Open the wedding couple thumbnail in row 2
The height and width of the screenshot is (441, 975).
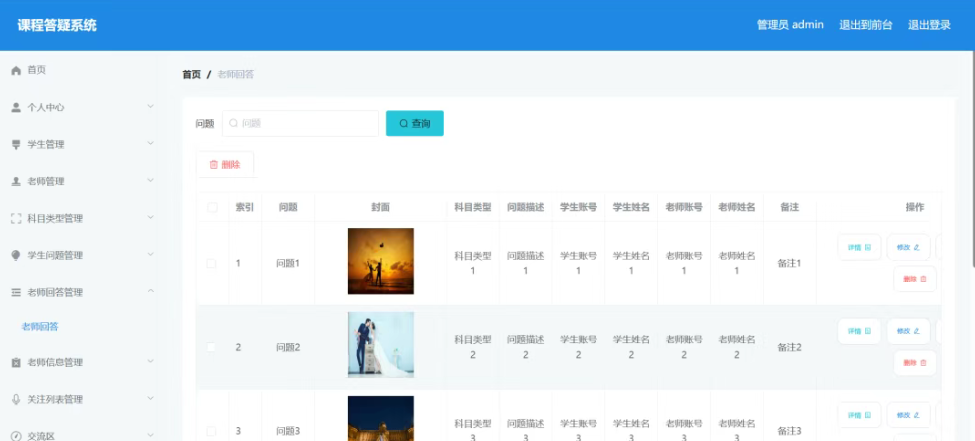click(x=381, y=345)
